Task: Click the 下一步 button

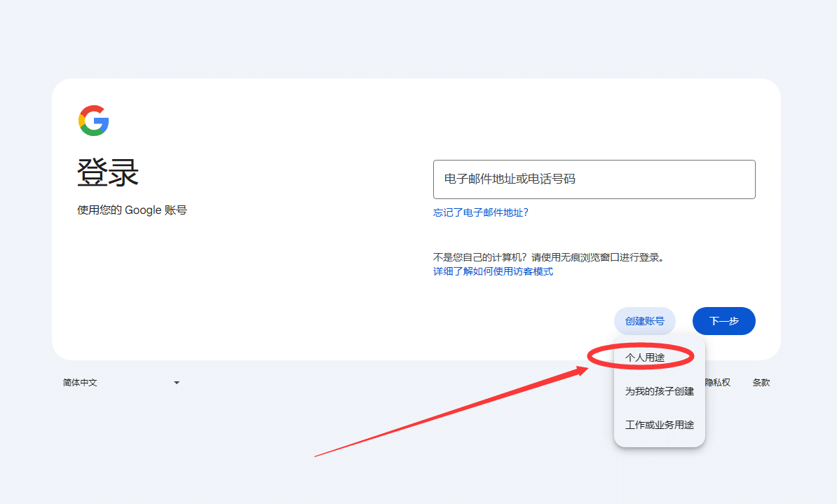Action: point(724,321)
